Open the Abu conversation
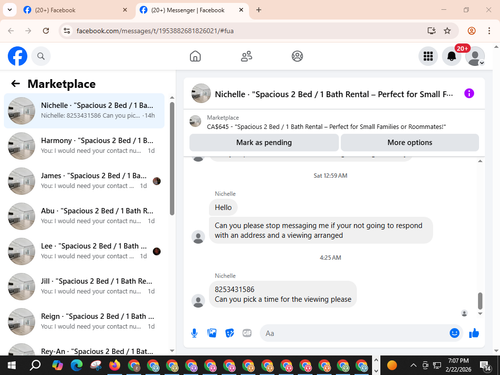 (84, 216)
